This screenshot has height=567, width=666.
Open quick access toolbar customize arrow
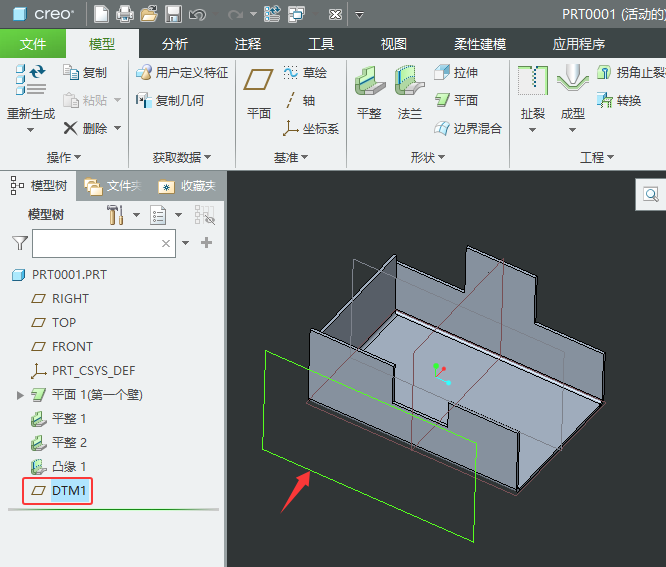(359, 15)
